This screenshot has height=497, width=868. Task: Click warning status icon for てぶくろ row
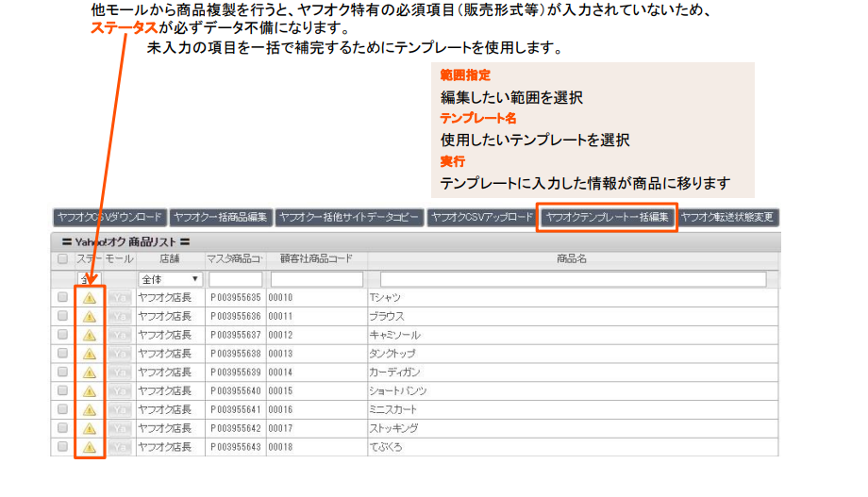(x=90, y=447)
